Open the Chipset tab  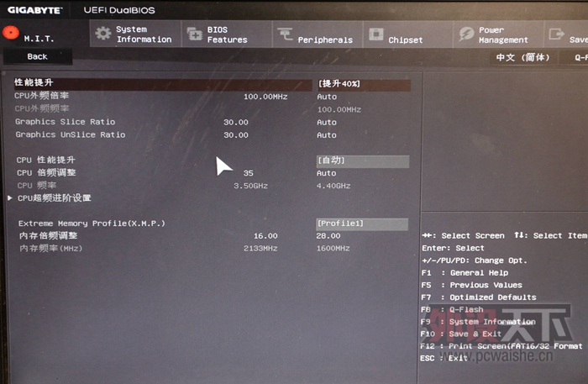[x=408, y=34]
